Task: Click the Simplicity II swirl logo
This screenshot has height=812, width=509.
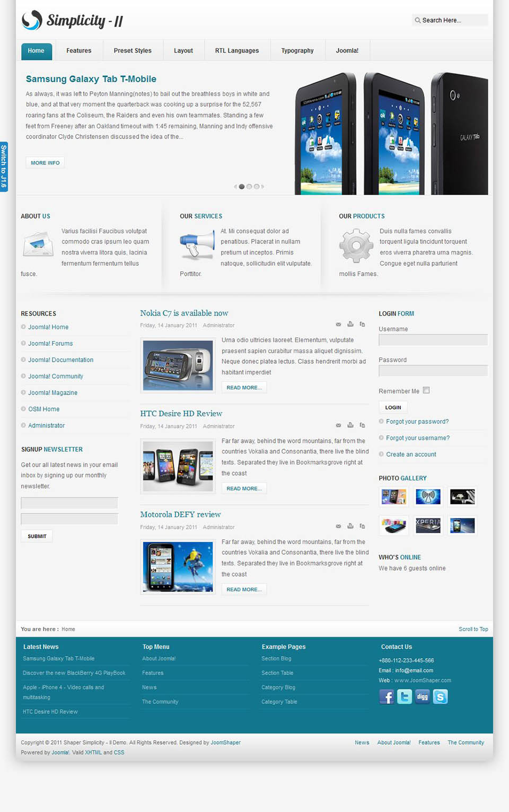Action: pos(32,20)
